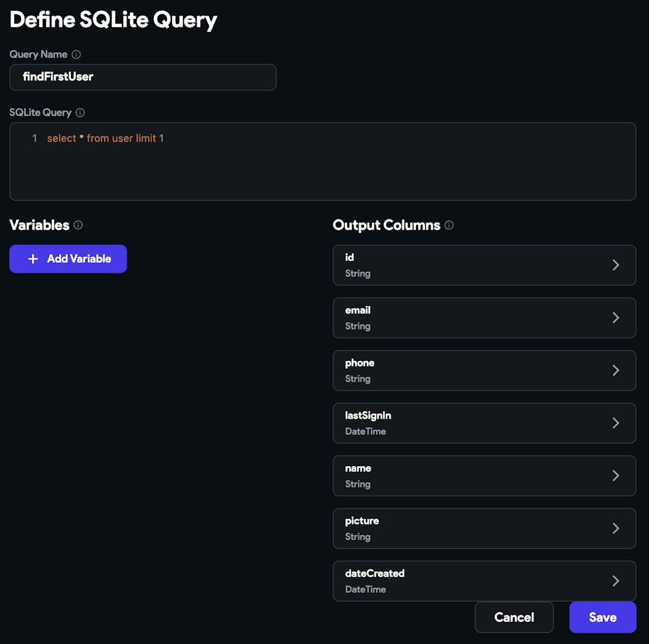Expand the email column chevron
The width and height of the screenshot is (649, 644).
pyautogui.click(x=615, y=317)
